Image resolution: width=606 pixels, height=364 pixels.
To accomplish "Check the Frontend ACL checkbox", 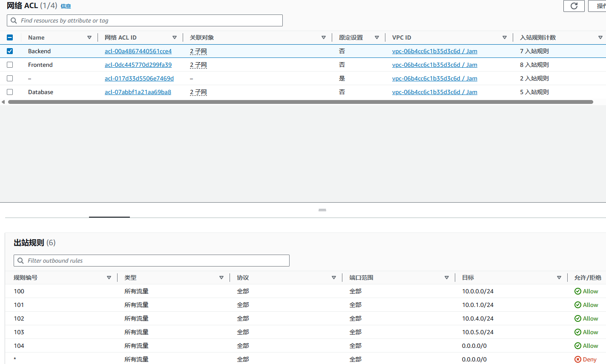I will pos(10,65).
